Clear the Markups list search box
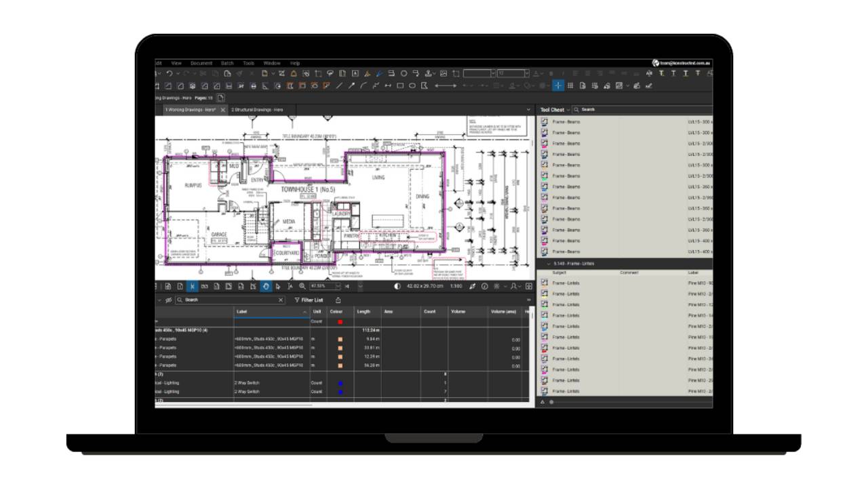This screenshot has height=488, width=868. coord(281,300)
